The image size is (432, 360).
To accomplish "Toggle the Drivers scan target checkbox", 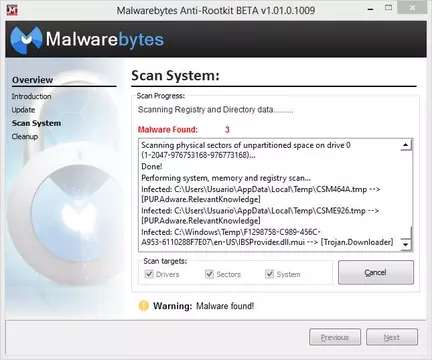I will point(149,274).
